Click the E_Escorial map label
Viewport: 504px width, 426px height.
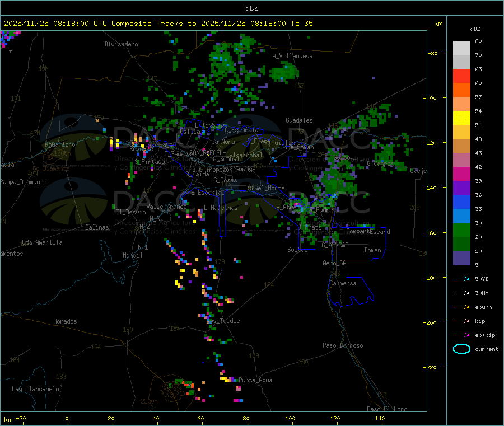208,193
